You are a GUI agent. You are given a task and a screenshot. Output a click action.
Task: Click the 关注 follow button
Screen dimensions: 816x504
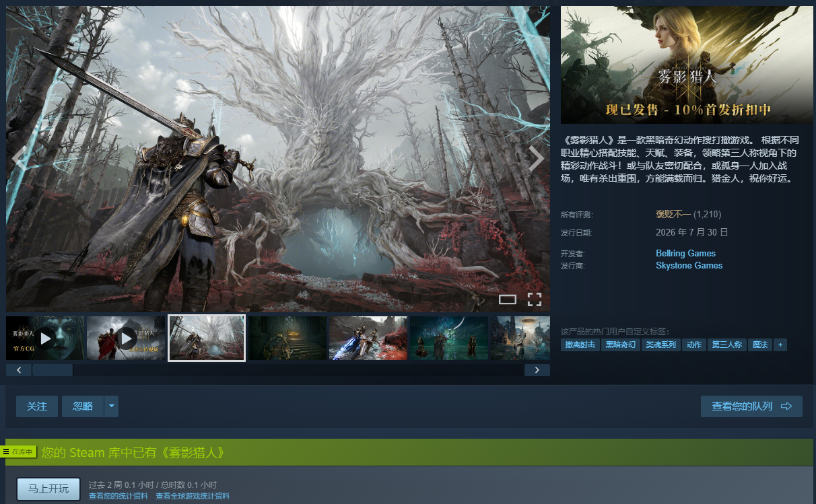tap(37, 406)
